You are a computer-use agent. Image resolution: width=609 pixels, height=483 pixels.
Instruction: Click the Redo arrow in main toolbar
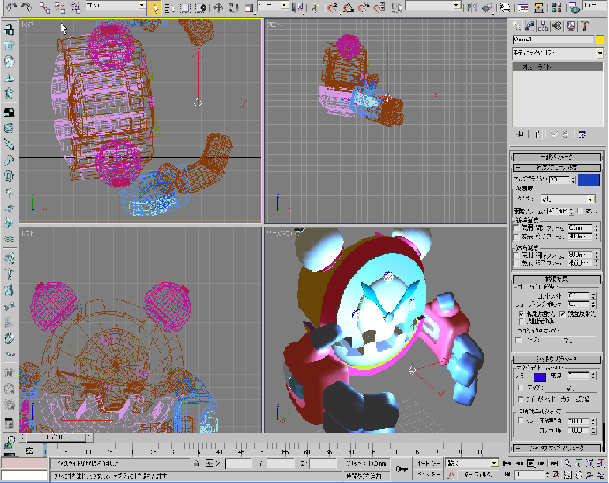click(x=27, y=7)
